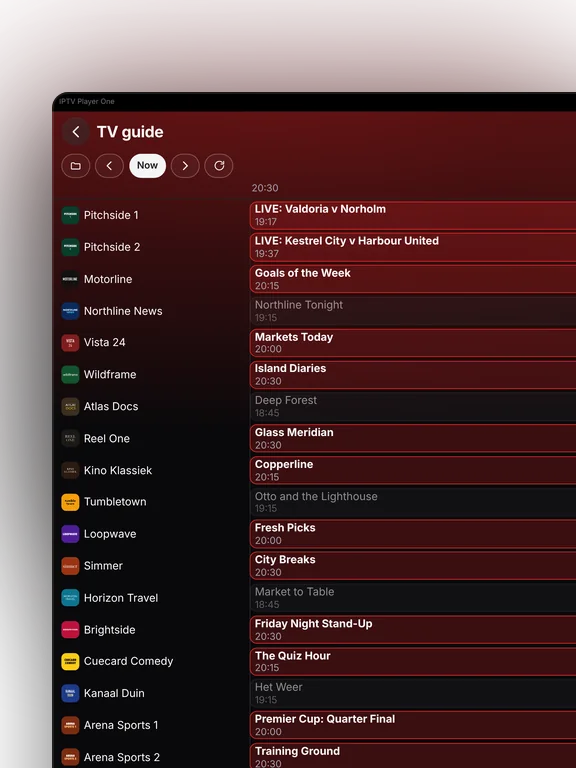Refresh the TV guide

(x=219, y=166)
